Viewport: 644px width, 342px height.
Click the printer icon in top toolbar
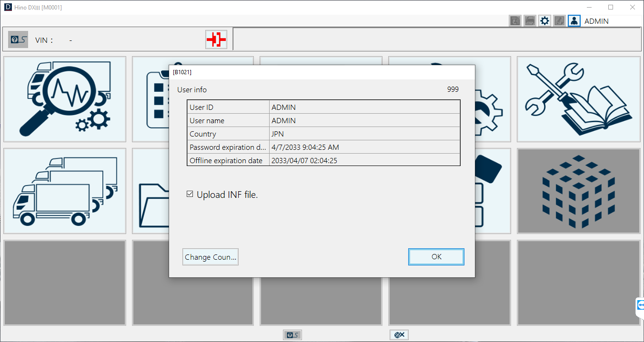pyautogui.click(x=530, y=21)
